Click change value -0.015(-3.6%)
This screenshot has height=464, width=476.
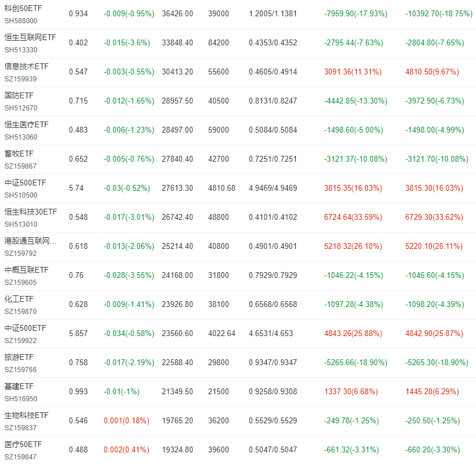[x=127, y=43]
